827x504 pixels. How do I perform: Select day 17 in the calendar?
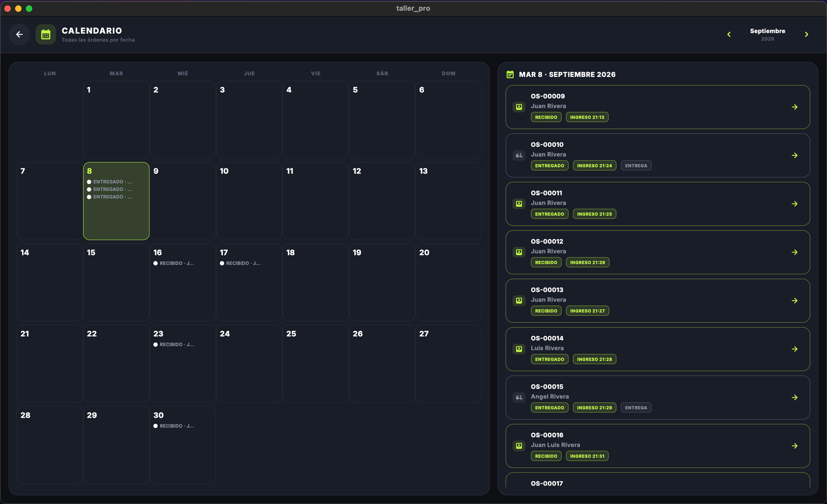coord(249,282)
